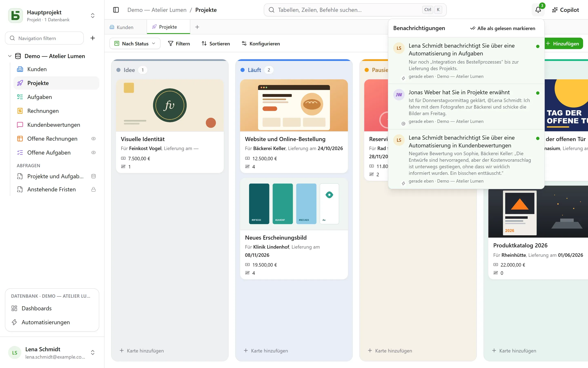Mark first Aufgaben notification unread dot
The width and height of the screenshot is (588, 368).
538,46
